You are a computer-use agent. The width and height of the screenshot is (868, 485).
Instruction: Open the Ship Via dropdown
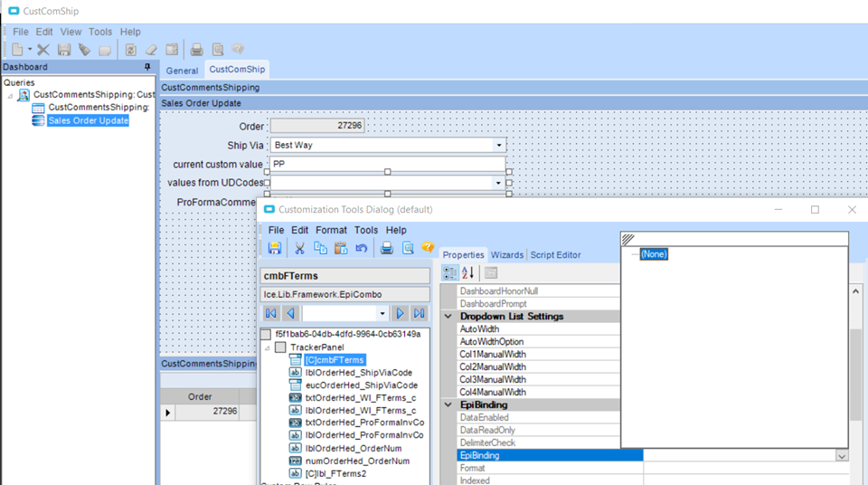[x=498, y=145]
